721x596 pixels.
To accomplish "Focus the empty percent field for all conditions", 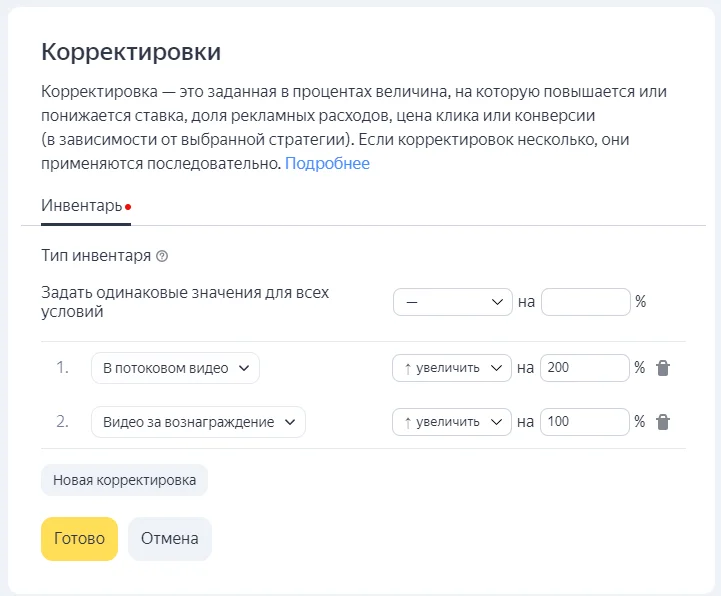I will [x=585, y=302].
